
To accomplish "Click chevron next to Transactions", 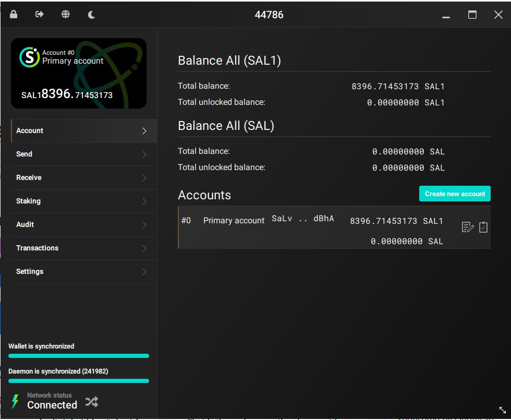I will pyautogui.click(x=144, y=248).
